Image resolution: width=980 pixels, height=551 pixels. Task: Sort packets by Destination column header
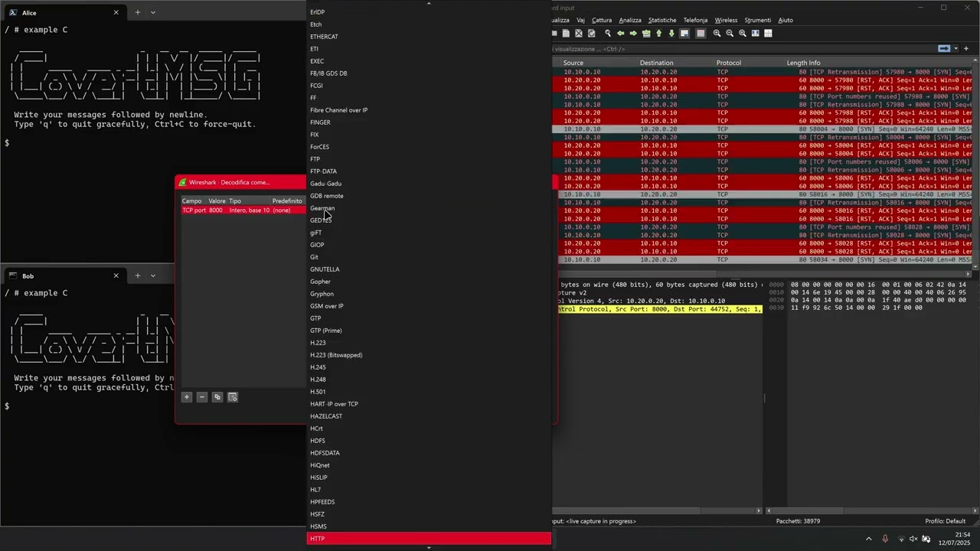tap(657, 63)
